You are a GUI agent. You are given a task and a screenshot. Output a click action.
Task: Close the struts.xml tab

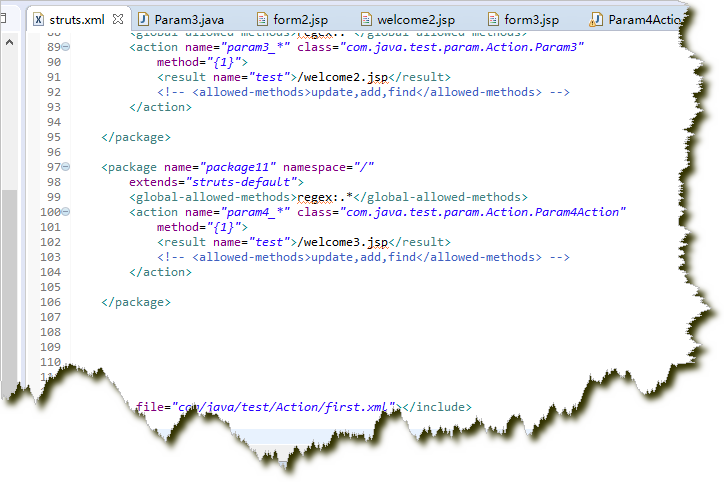118,19
